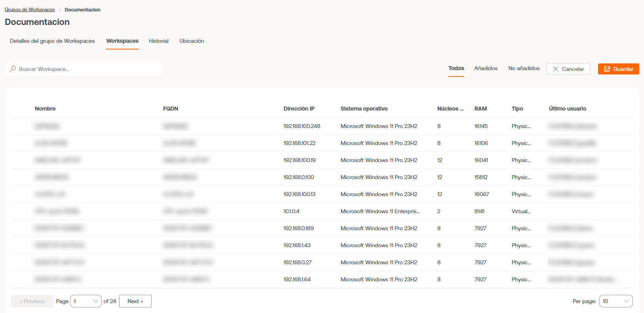Select the IP cell 192.168.1.43

(x=297, y=245)
